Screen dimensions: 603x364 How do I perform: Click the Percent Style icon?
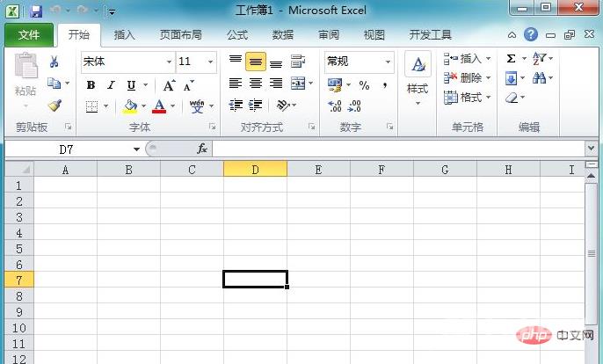click(363, 85)
